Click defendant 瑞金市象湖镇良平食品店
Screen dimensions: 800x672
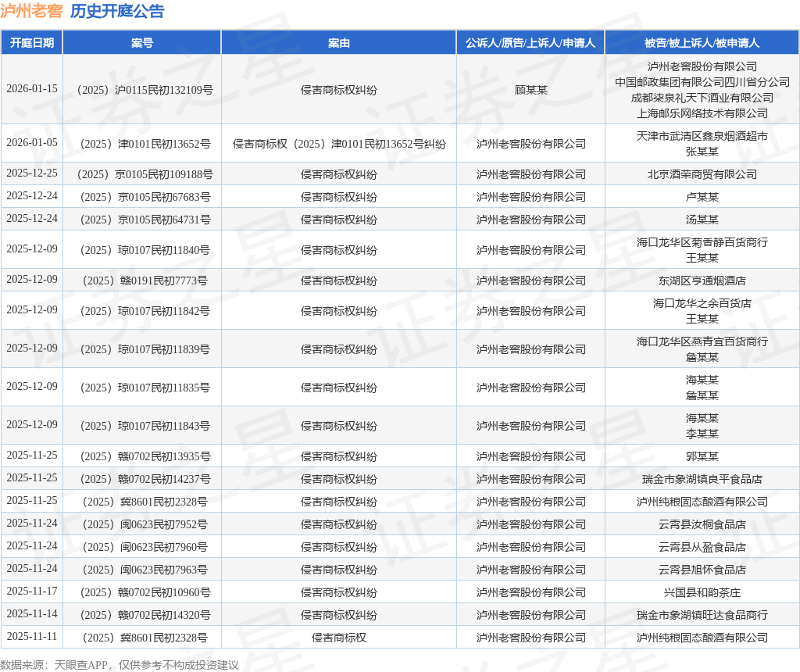click(702, 479)
